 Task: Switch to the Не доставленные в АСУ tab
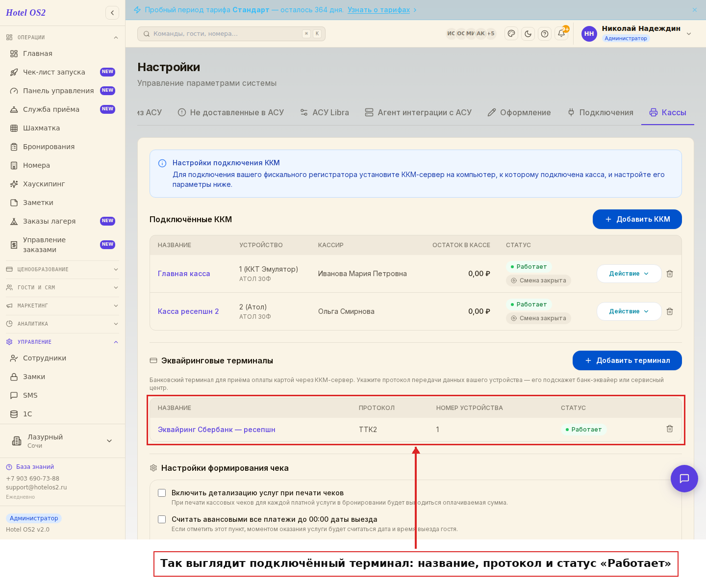231,112
